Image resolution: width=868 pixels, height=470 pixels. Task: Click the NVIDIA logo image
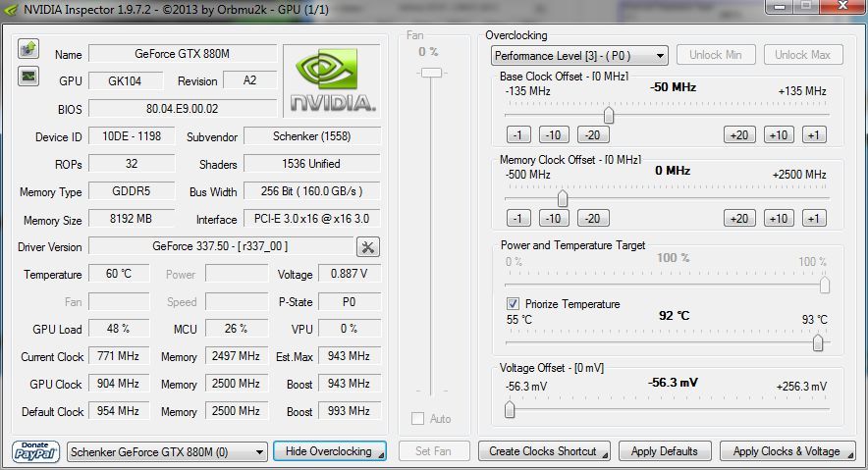click(x=332, y=80)
